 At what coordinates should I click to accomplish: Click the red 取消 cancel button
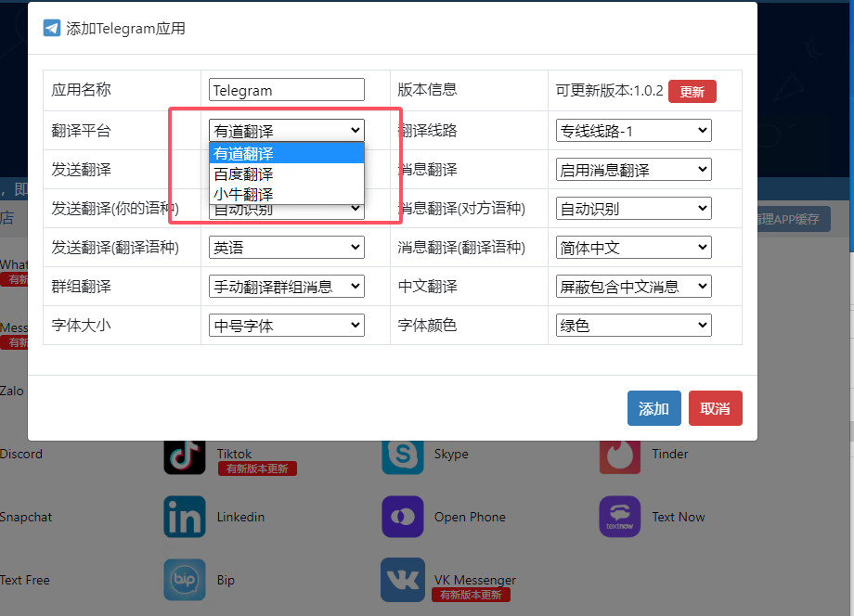coord(715,408)
